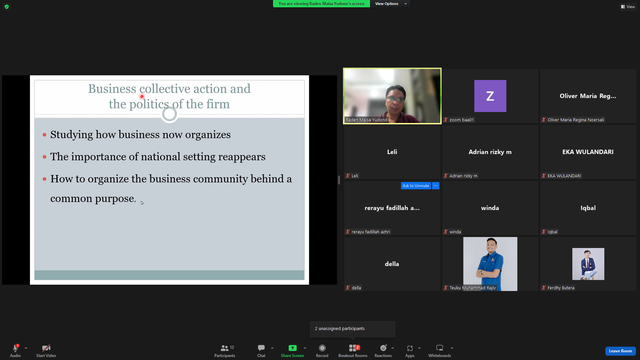
Task: Click the View layout icon at top right
Action: [623, 7]
